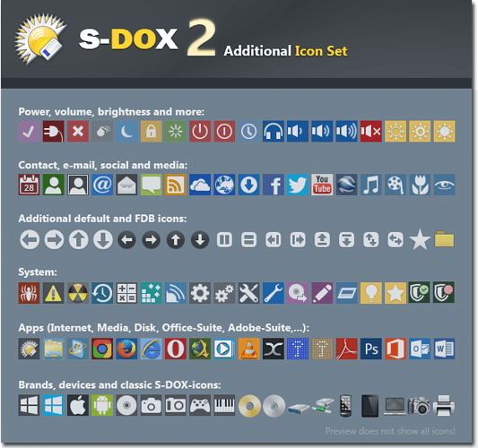Click the Photoshop Ps icon
The width and height of the screenshot is (478, 448).
point(370,349)
